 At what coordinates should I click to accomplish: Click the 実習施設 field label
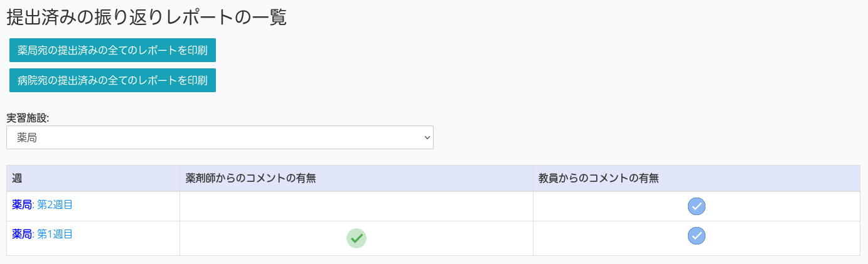pos(28,118)
